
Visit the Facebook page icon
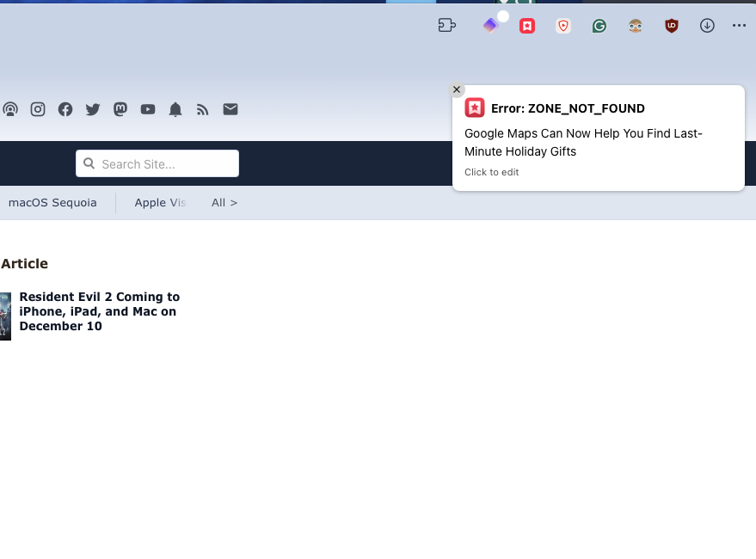coord(65,109)
